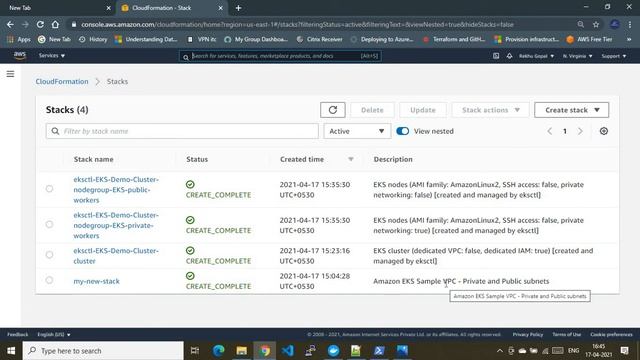
Task: Show more bookmarks chevron
Action: [629, 39]
